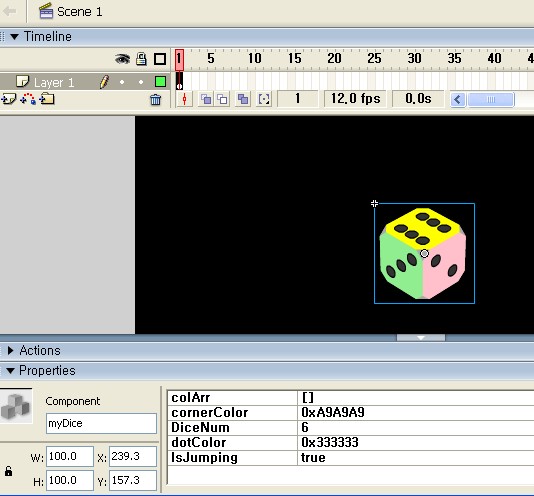Click the Insert Layer icon
The width and height of the screenshot is (534, 496).
pyautogui.click(x=8, y=99)
